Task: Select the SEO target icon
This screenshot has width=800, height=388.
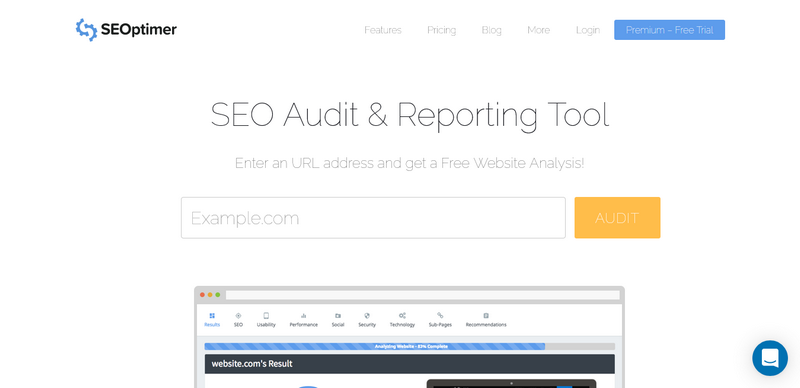Action: pos(238,316)
